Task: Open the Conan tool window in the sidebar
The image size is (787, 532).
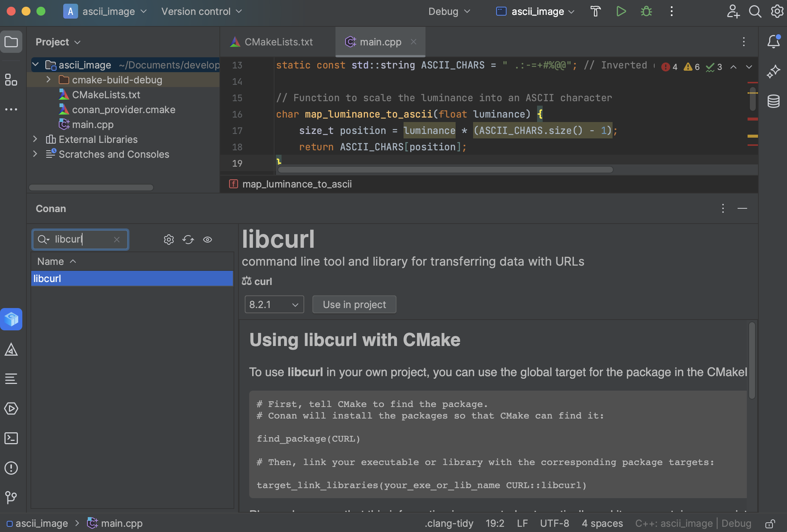Action: pos(11,319)
